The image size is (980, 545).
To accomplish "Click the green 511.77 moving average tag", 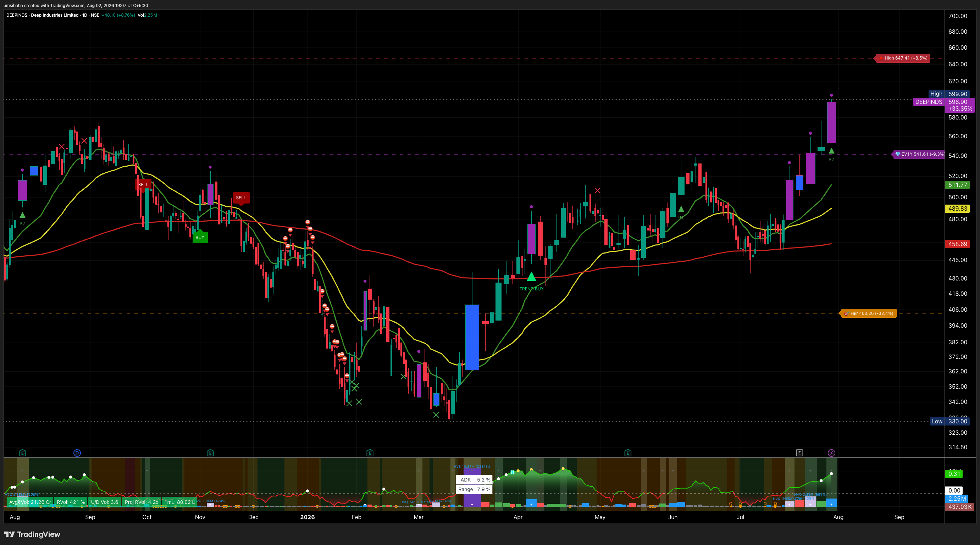I will [x=958, y=185].
